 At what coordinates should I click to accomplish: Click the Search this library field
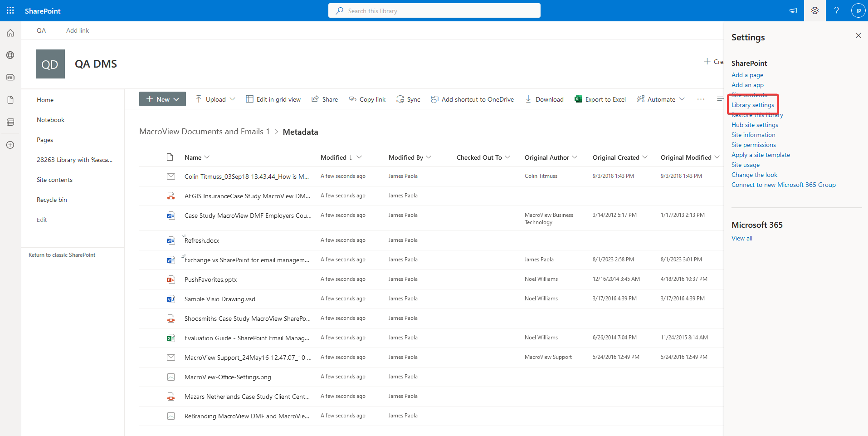(434, 10)
